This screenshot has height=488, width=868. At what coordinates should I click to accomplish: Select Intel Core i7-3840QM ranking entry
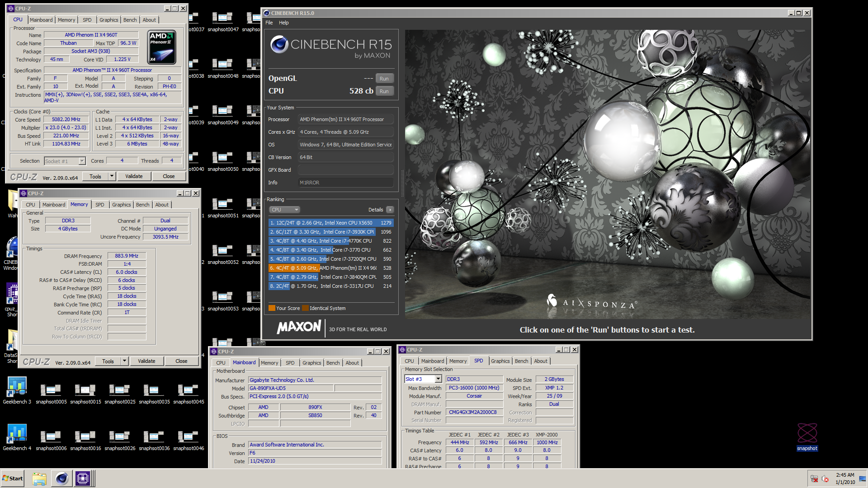point(330,277)
